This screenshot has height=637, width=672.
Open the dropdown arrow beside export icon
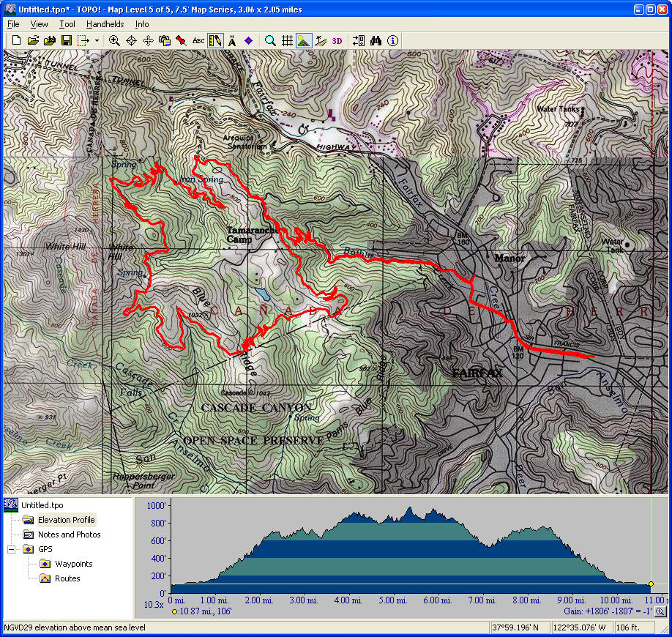click(97, 40)
